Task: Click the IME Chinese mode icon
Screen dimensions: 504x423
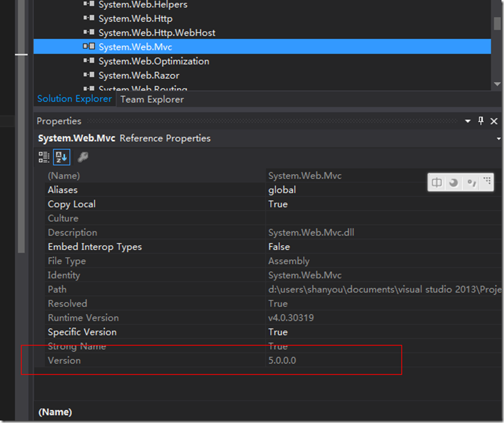Action: (x=437, y=183)
